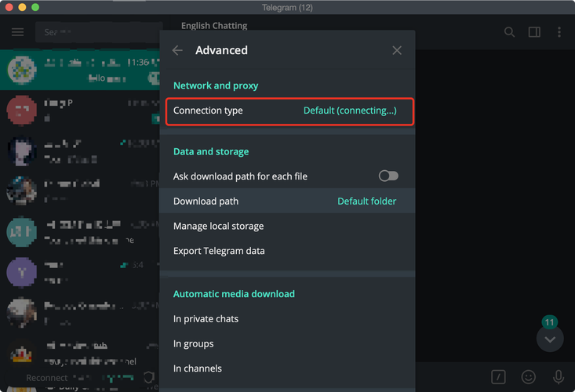Open Download path setting
Viewport: 575px width, 392px height.
287,201
